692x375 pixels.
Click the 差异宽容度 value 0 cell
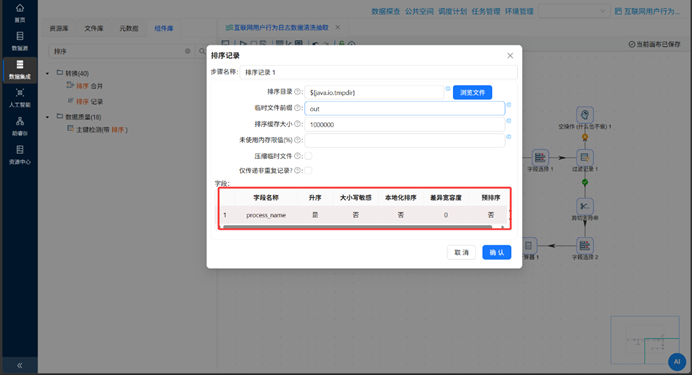coord(446,215)
